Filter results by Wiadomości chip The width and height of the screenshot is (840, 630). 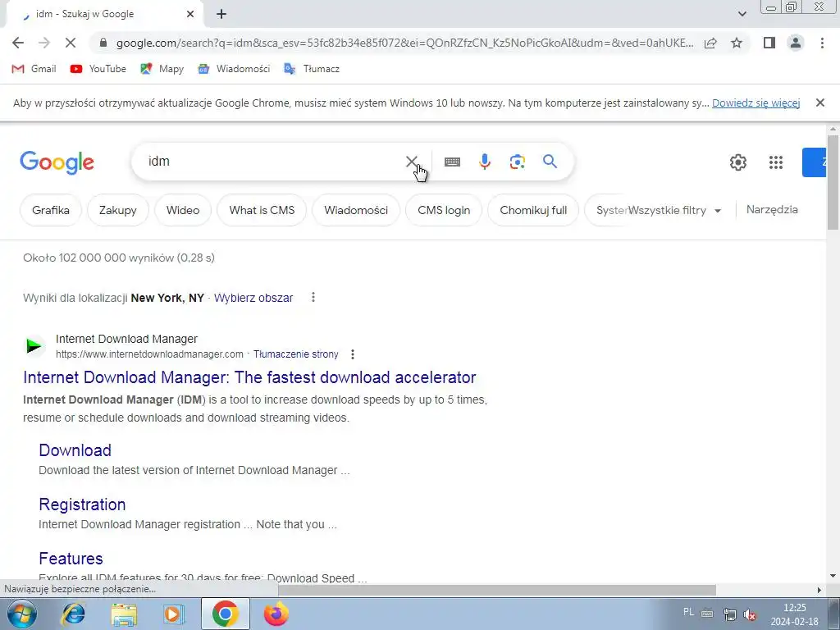click(356, 210)
